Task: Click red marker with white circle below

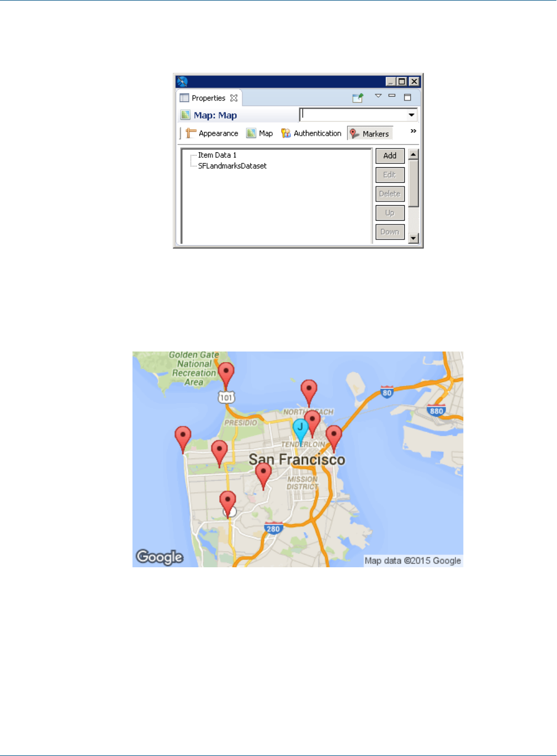Action: coord(227,504)
